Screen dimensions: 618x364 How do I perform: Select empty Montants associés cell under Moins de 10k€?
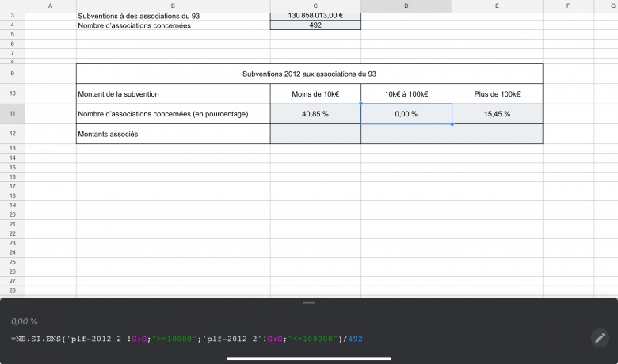coord(315,134)
